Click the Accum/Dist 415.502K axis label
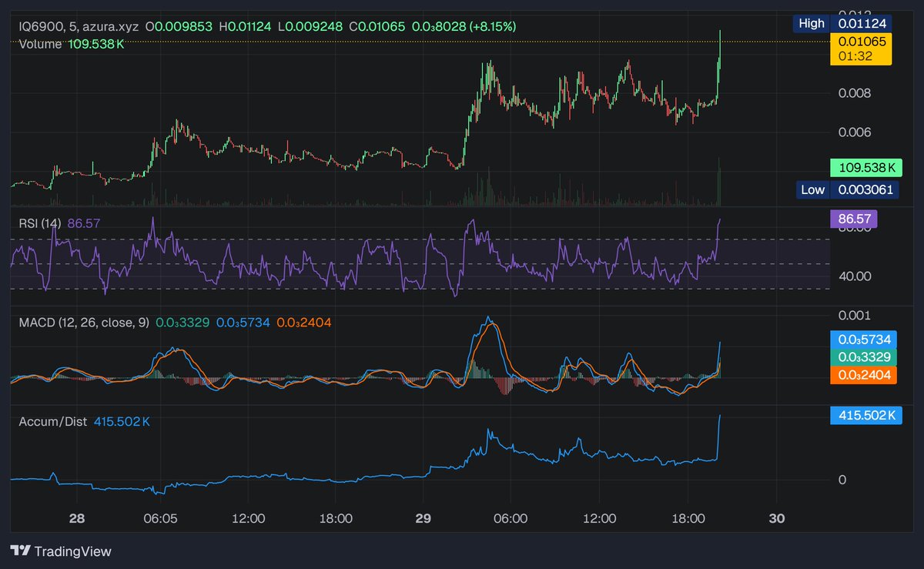Image resolution: width=924 pixels, height=569 pixels. [865, 416]
